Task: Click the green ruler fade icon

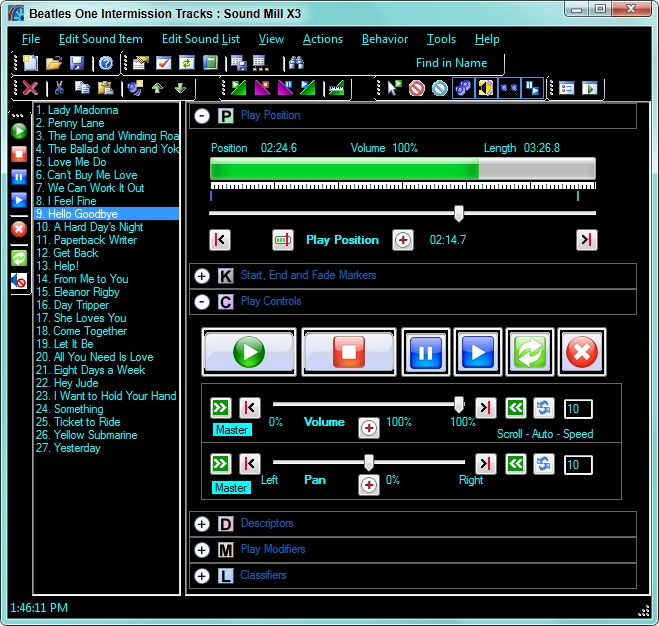Action: click(x=337, y=88)
